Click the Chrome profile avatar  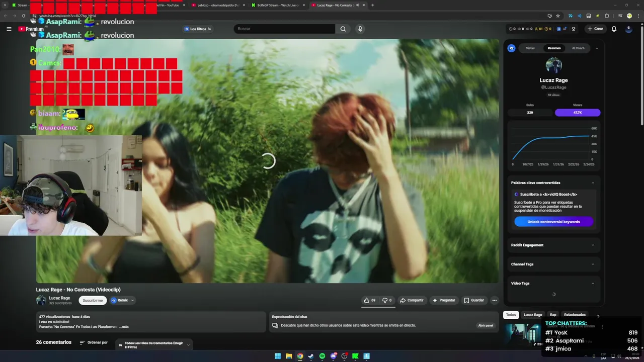coord(629,16)
